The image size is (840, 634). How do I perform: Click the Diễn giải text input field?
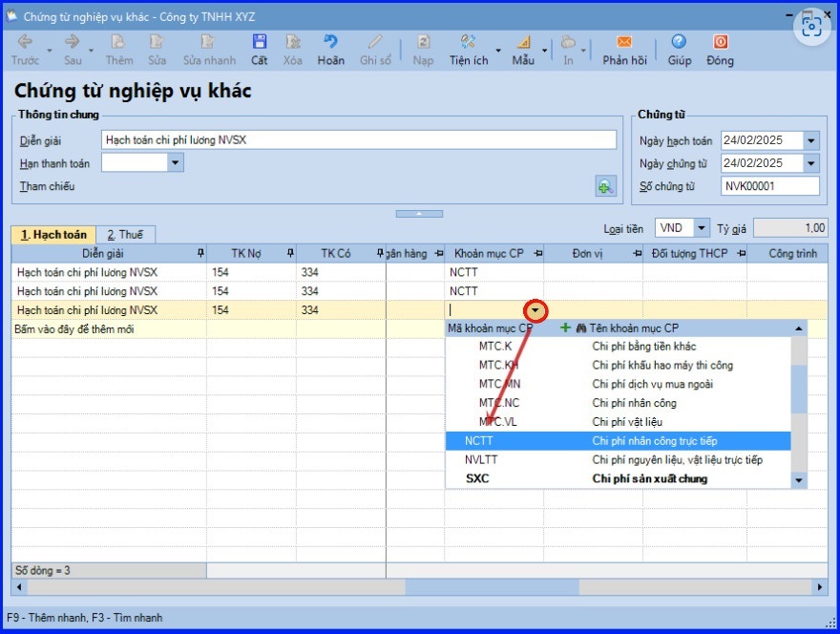point(358,140)
